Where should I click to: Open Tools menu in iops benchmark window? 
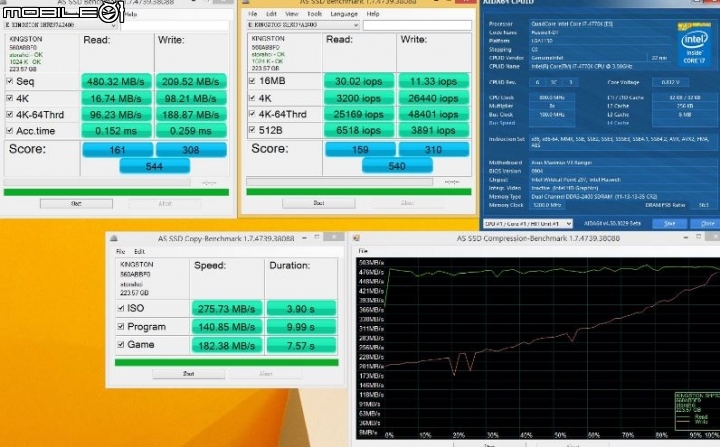[315, 14]
